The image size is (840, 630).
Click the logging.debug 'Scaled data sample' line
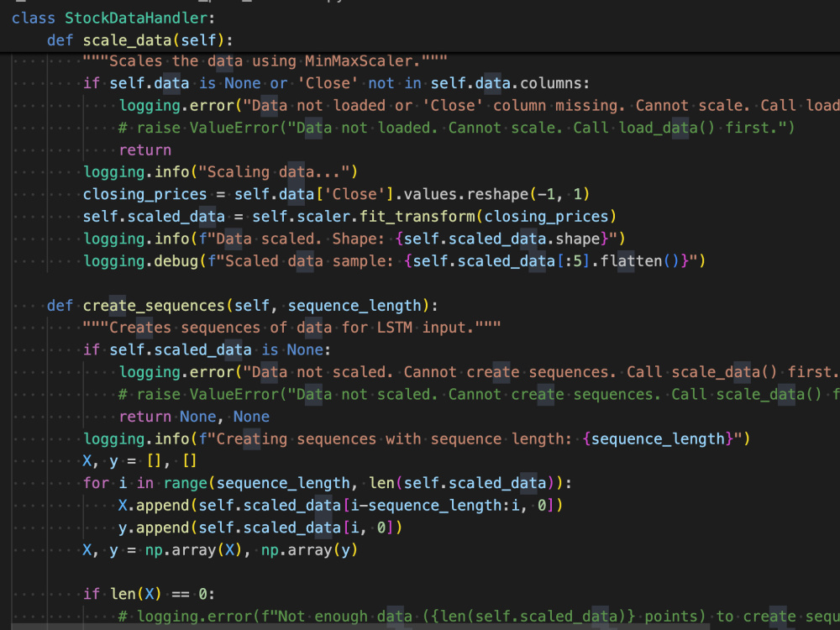[394, 261]
